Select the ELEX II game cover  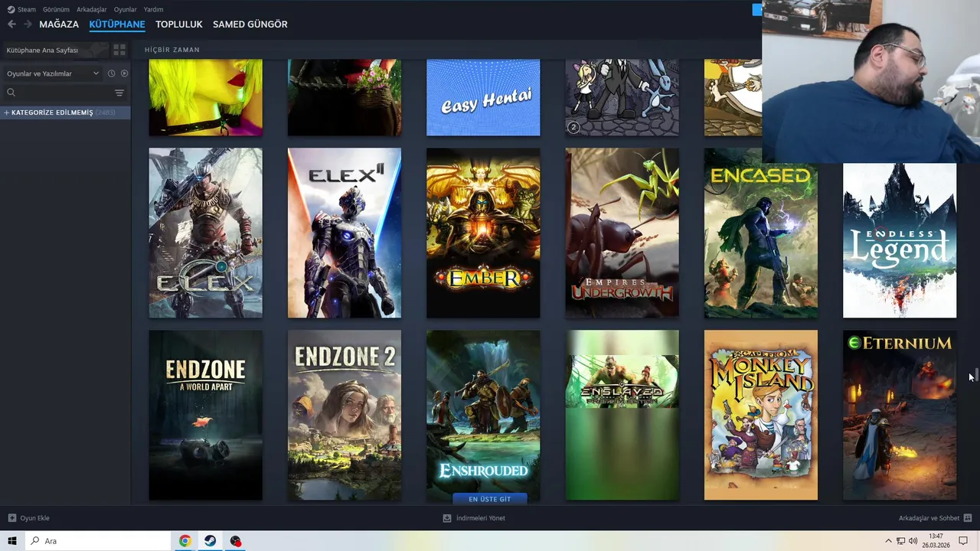pos(345,233)
